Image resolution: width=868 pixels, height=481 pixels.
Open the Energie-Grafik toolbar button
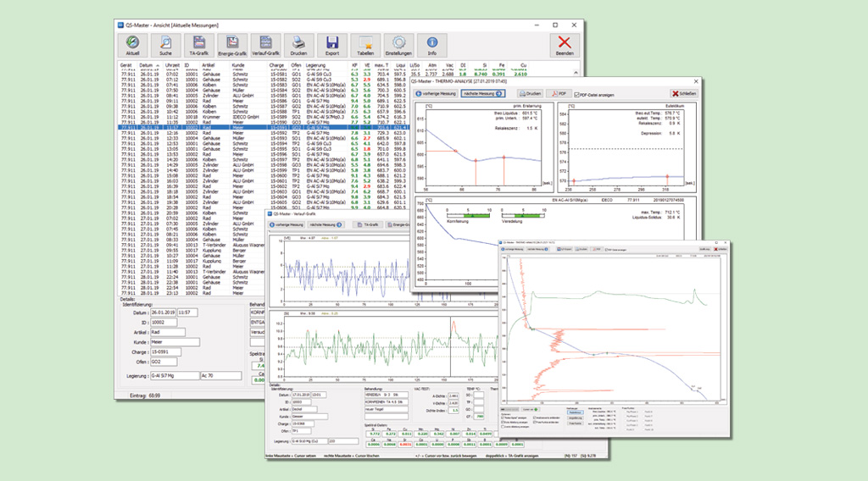pyautogui.click(x=232, y=46)
